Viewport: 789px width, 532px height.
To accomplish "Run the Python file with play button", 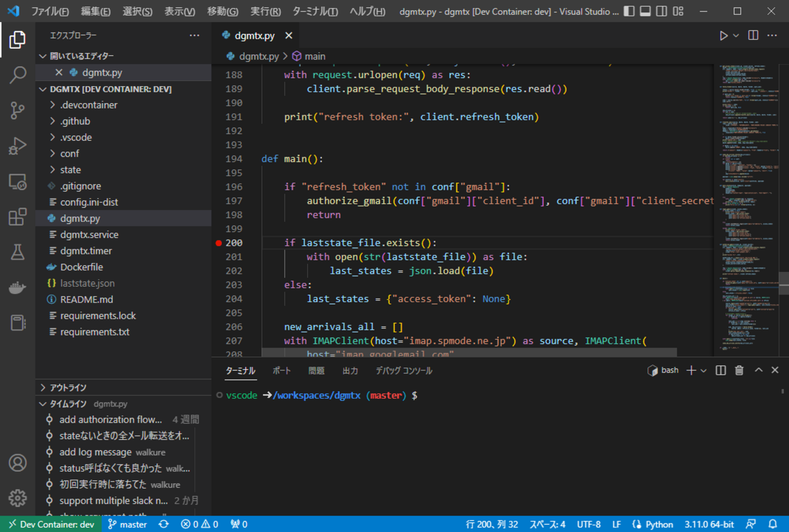I will click(x=723, y=36).
